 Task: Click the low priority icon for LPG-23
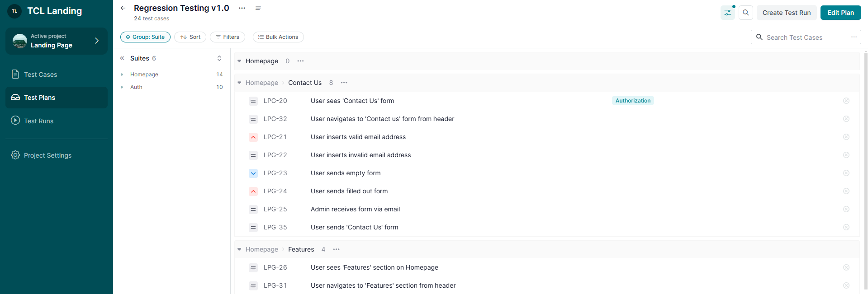[253, 173]
